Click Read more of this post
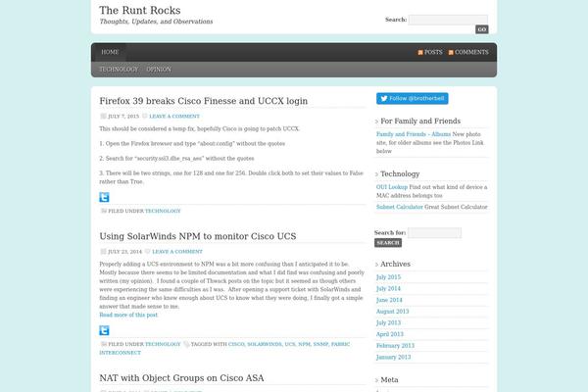 click(x=128, y=315)
